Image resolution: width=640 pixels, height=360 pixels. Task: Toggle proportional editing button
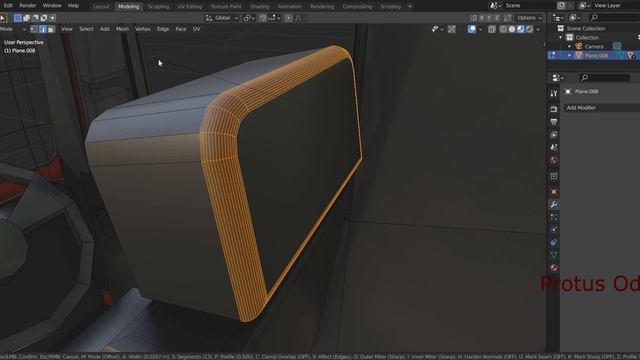(289, 18)
